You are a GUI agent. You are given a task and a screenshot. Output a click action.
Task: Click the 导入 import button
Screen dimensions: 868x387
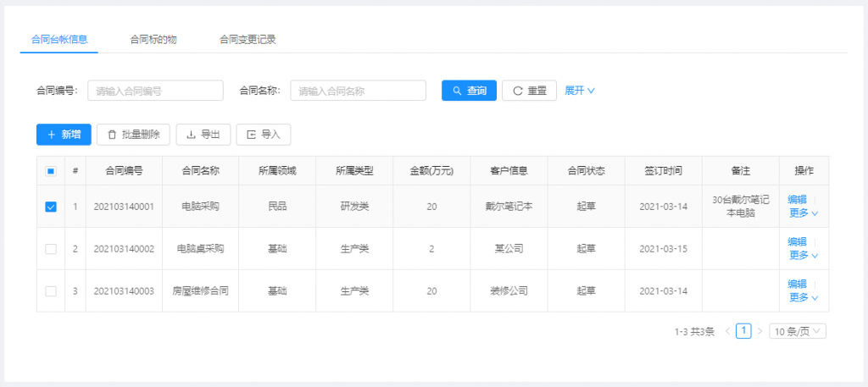(263, 134)
